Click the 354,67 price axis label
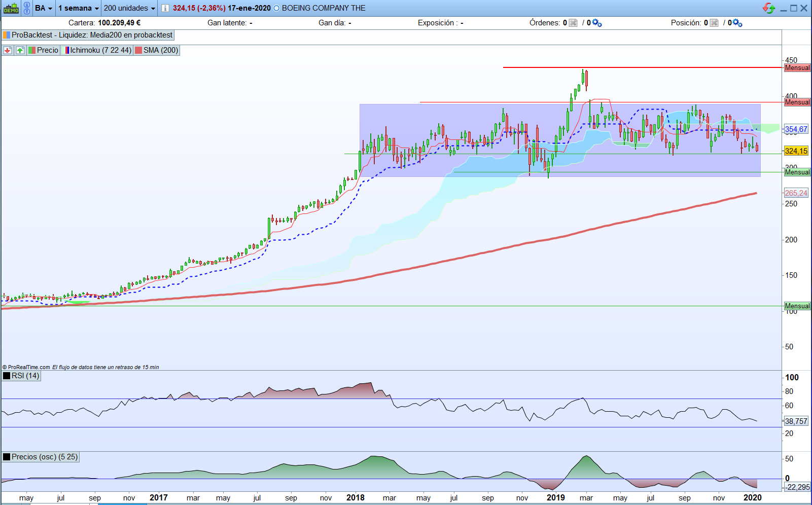The height and width of the screenshot is (505, 812). (796, 129)
